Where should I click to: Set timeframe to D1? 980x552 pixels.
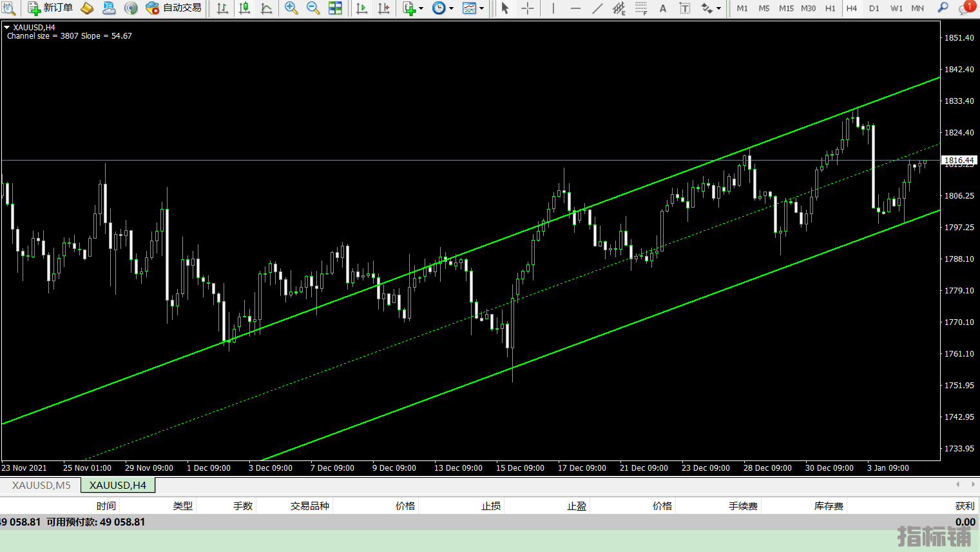click(874, 8)
